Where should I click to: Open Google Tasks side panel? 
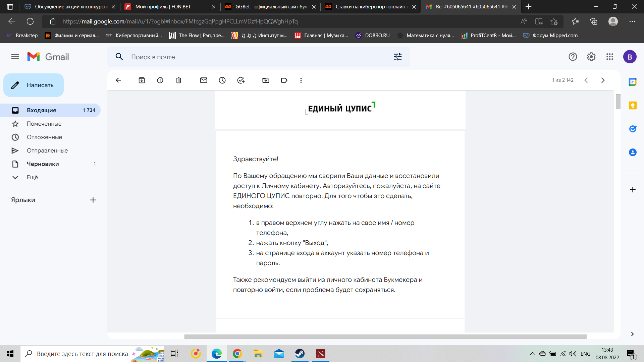633,129
